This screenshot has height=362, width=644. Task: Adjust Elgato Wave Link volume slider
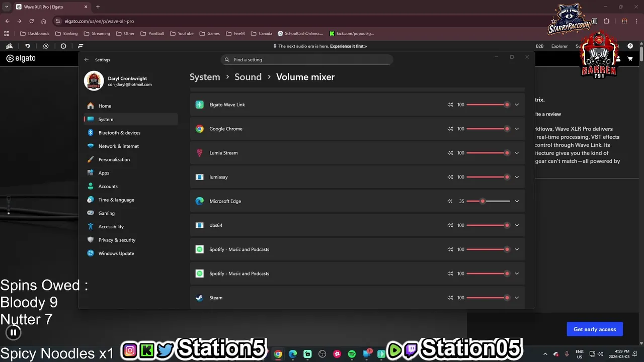[x=488, y=105]
